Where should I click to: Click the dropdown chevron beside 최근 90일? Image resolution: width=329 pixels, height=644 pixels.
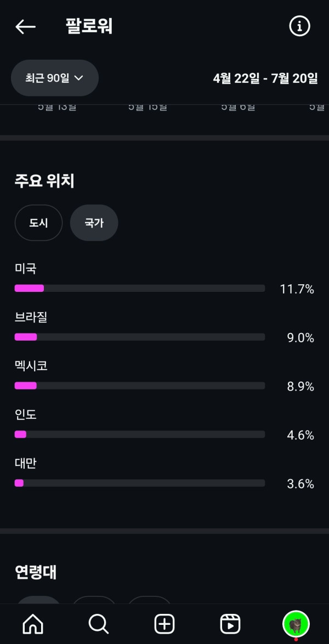coord(78,78)
